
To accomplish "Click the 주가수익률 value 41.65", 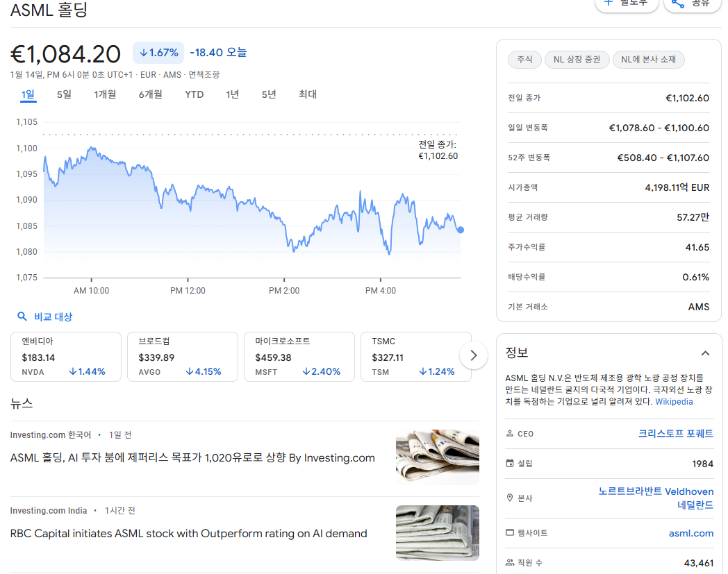I will click(697, 247).
